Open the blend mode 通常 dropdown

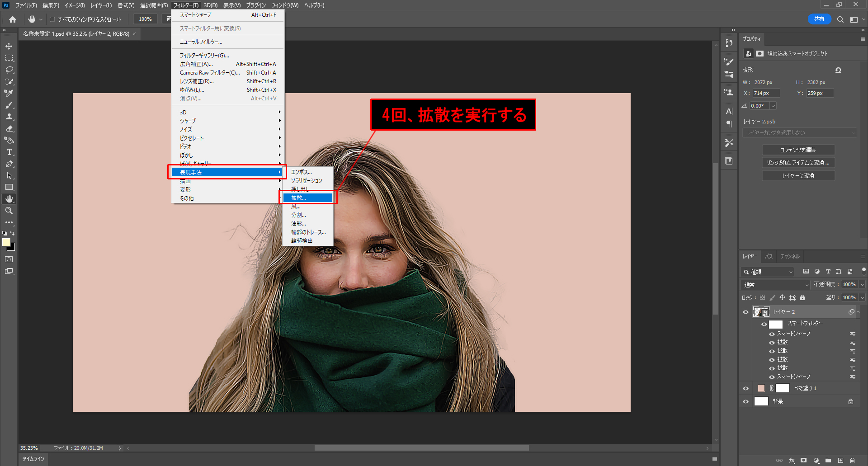(775, 285)
